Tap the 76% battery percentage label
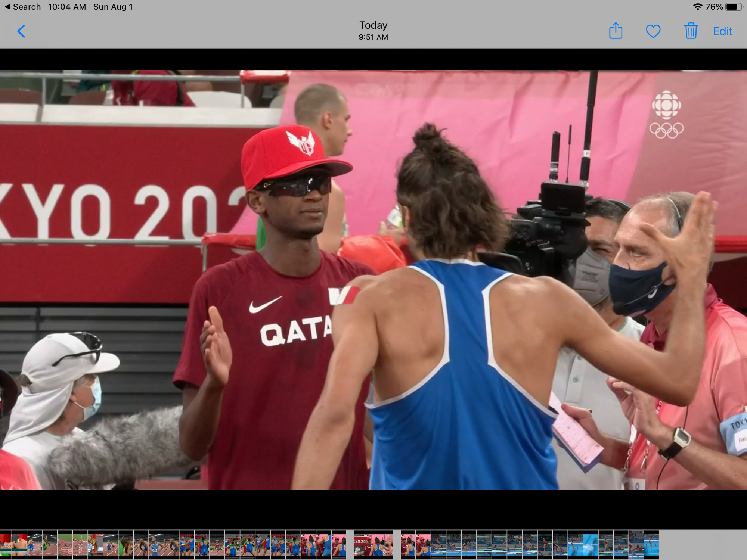This screenshot has width=747, height=560. pos(714,7)
